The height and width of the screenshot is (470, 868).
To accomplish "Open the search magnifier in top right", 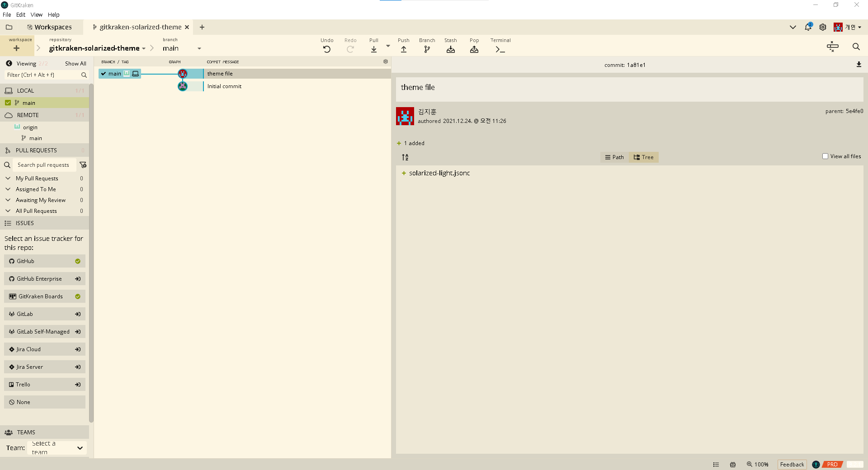I will [856, 47].
